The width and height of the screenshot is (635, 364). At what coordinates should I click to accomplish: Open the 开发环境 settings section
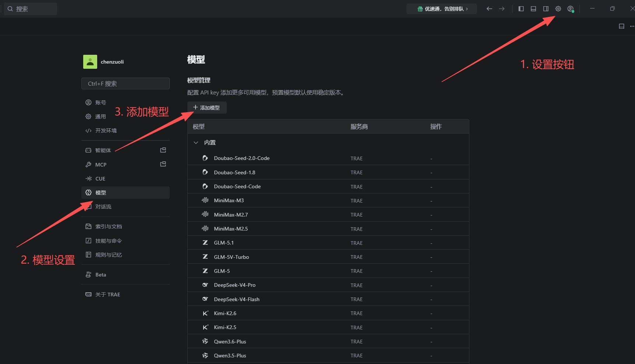click(126, 131)
